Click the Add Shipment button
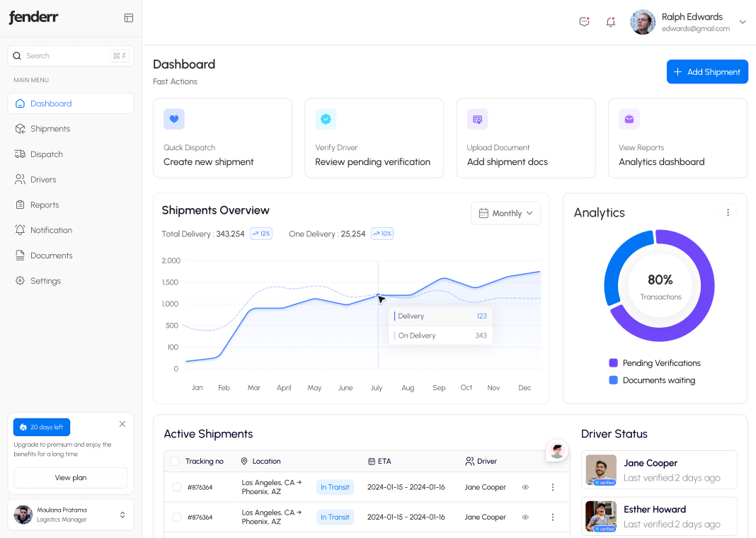This screenshot has width=756, height=538. click(706, 71)
